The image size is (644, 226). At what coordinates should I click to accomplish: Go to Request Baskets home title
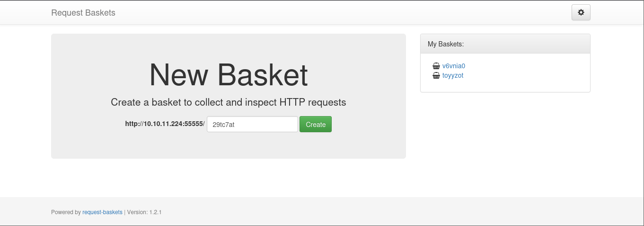tap(83, 13)
